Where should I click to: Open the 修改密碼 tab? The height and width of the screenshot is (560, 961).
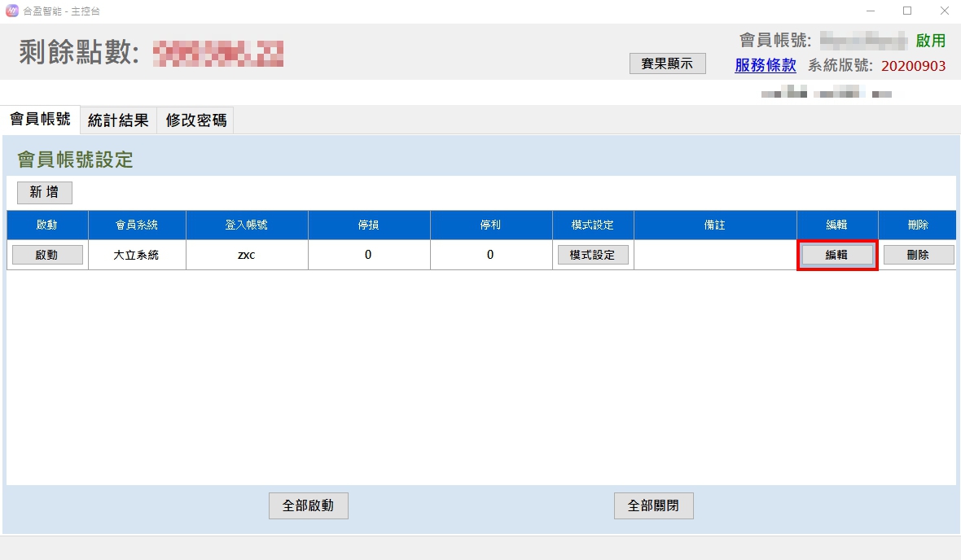tap(195, 120)
